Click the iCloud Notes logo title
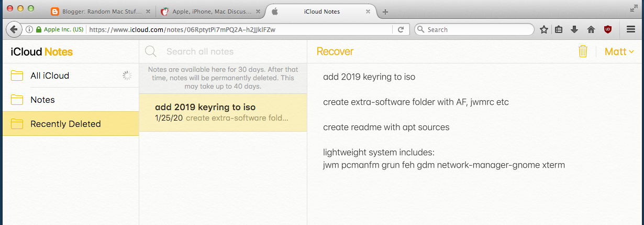This screenshot has height=225, width=644. pyautogui.click(x=41, y=52)
